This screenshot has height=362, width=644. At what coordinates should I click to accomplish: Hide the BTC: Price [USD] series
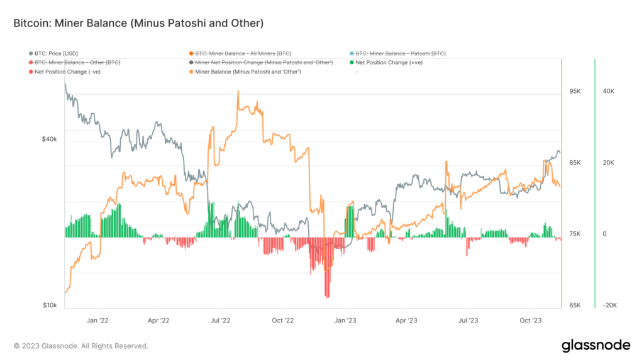(57, 53)
